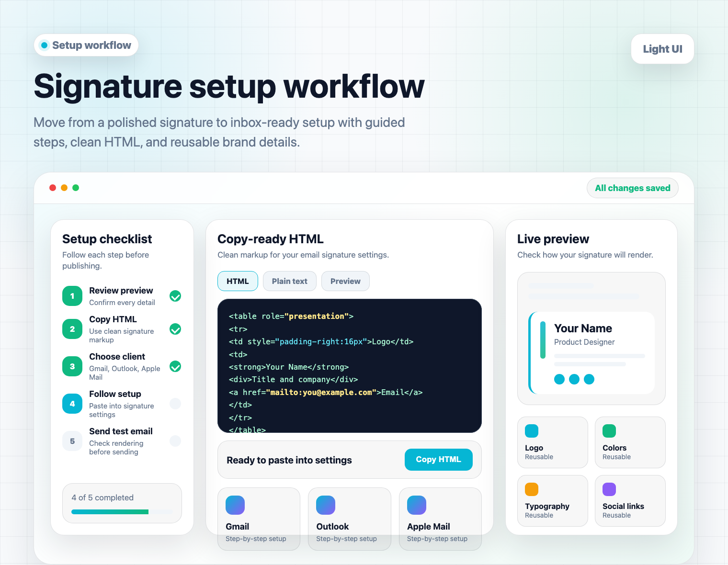Viewport: 728px width, 565px height.
Task: Toggle the Copy HTML step checkmark
Action: pyautogui.click(x=175, y=329)
